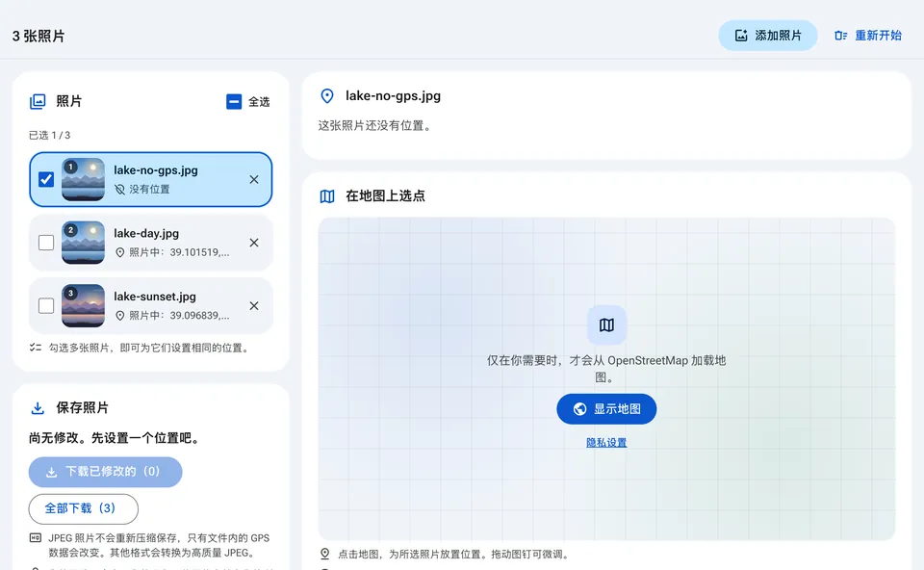
Task: Remove lake-sunset.jpg with its X icon
Action: (x=254, y=305)
